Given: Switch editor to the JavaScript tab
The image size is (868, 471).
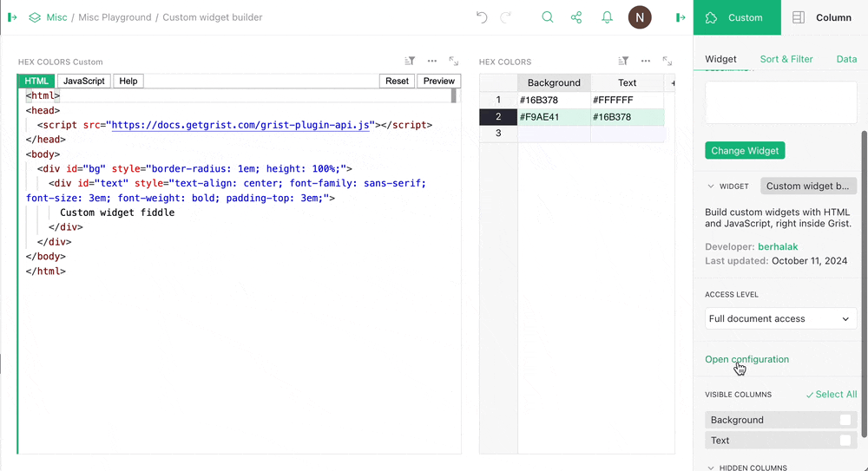Looking at the screenshot, I should [x=83, y=81].
